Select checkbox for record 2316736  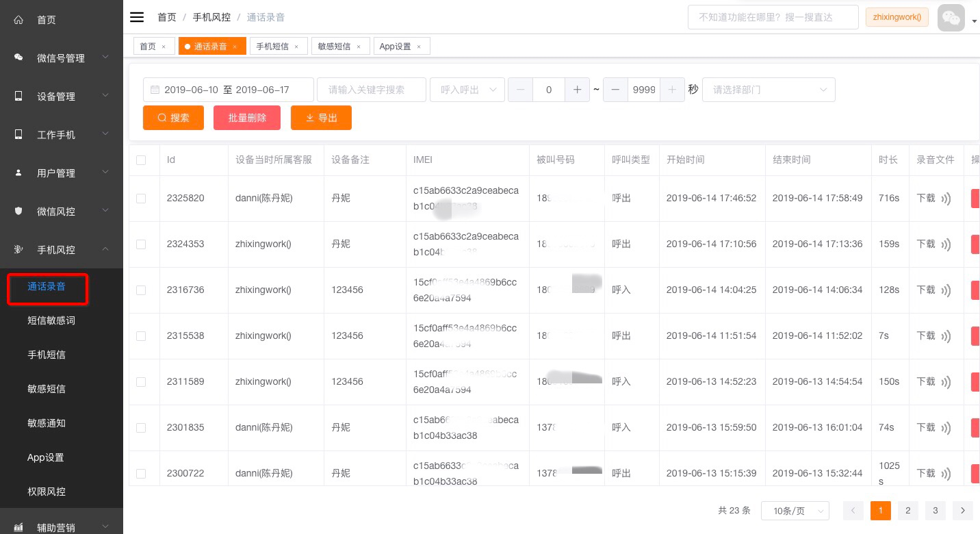(141, 290)
